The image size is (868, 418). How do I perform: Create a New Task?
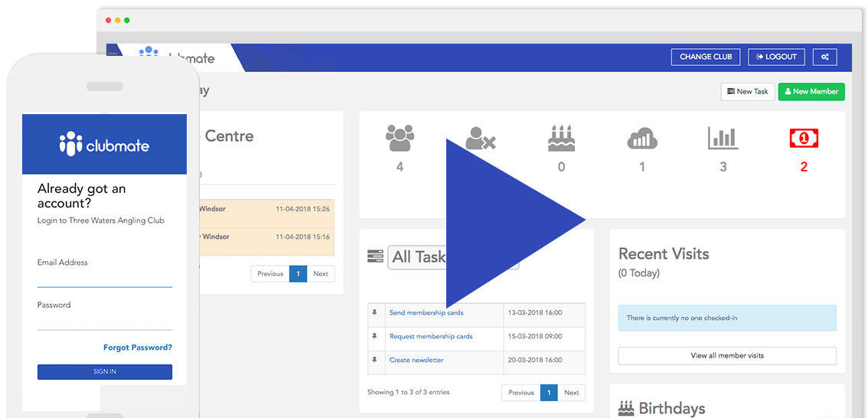coord(747,92)
